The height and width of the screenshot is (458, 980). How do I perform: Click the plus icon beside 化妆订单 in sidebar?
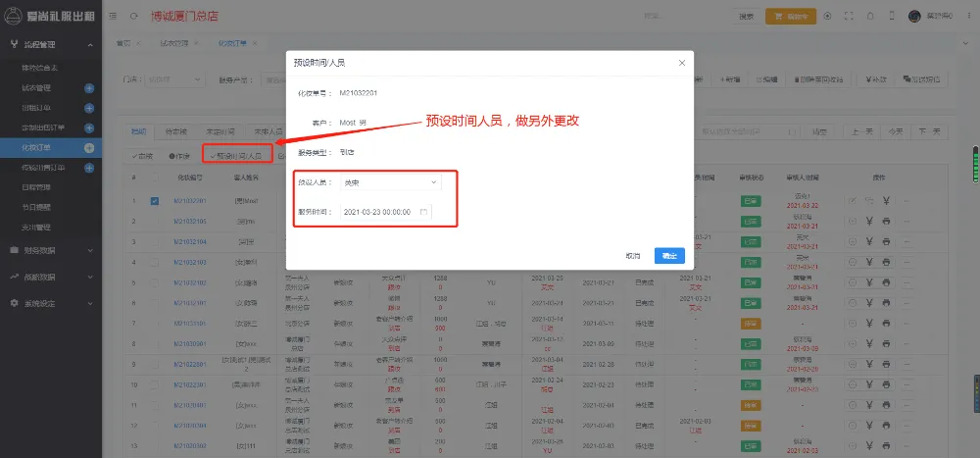click(89, 147)
